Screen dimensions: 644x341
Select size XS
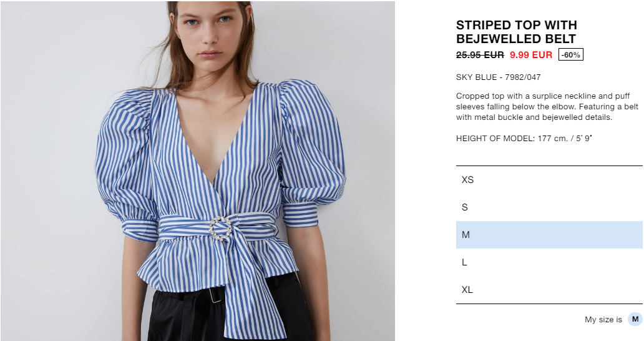pos(549,180)
